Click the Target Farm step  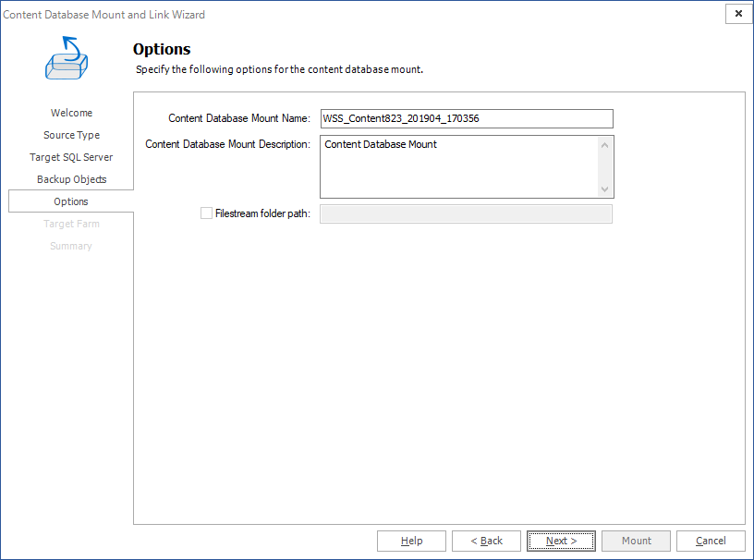tap(71, 224)
